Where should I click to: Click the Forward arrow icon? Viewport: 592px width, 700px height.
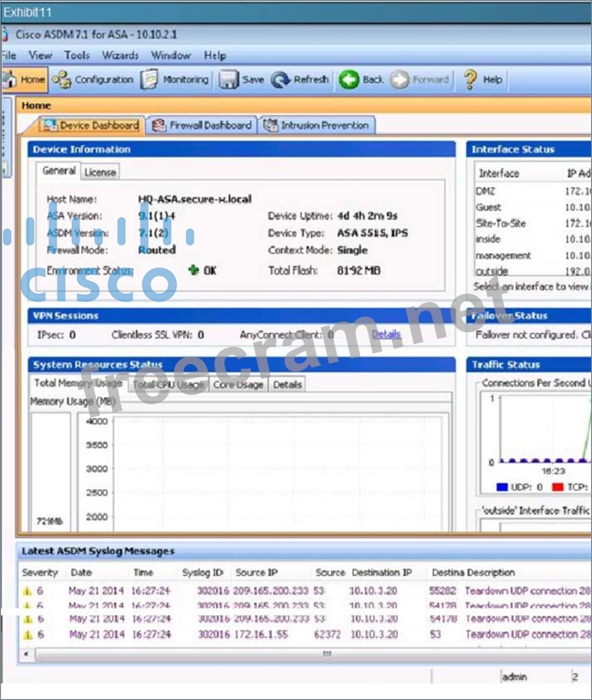click(x=421, y=79)
